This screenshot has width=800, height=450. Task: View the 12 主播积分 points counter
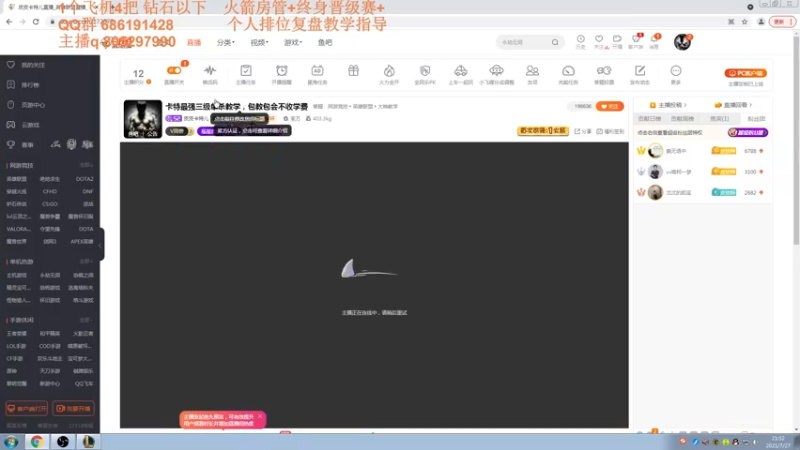(138, 76)
